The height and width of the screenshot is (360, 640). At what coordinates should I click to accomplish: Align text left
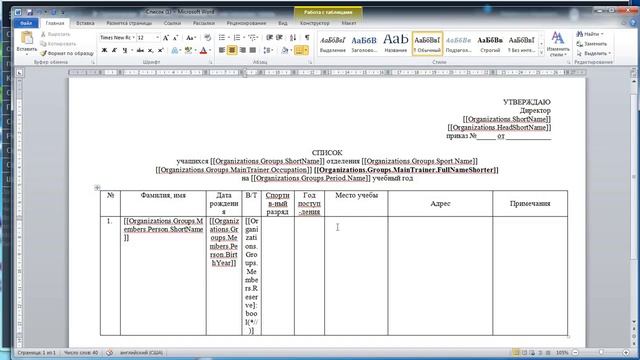pos(222,50)
